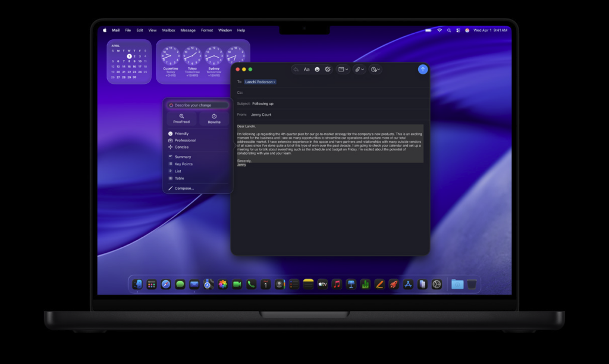Open the Mailbox menu
The width and height of the screenshot is (609, 364).
coord(168,30)
